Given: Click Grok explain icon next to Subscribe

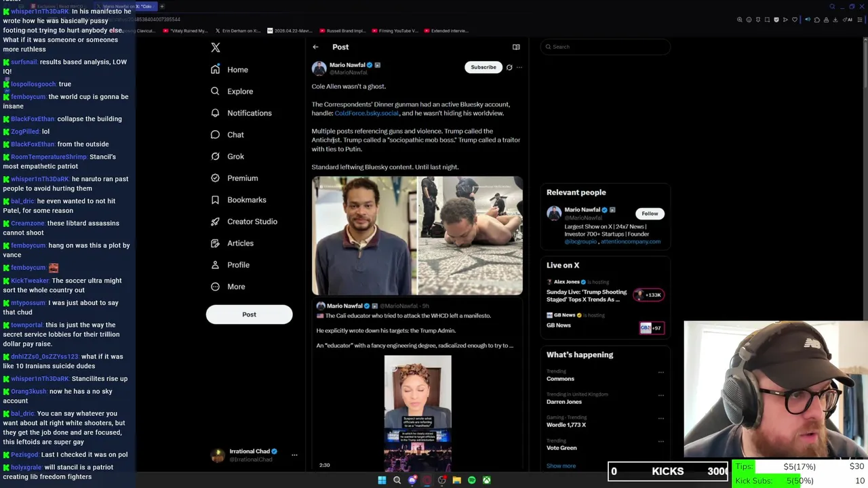Looking at the screenshot, I should [x=509, y=67].
